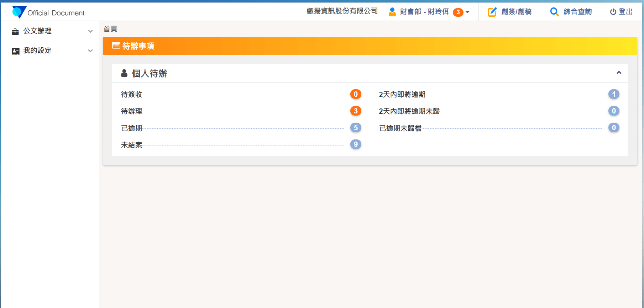
Task: Click the orange user avatar icon
Action: (392, 12)
